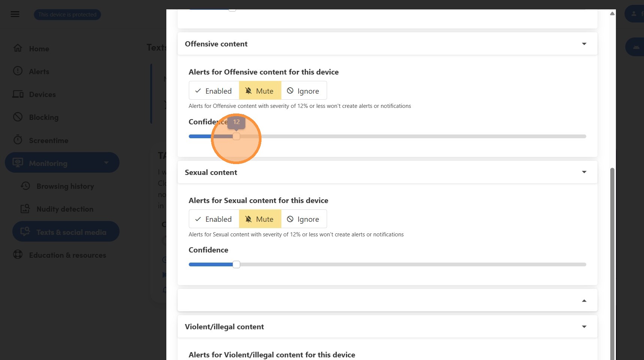The width and height of the screenshot is (644, 360).
Task: Click the Sexual content confidence slider handle
Action: 236,264
